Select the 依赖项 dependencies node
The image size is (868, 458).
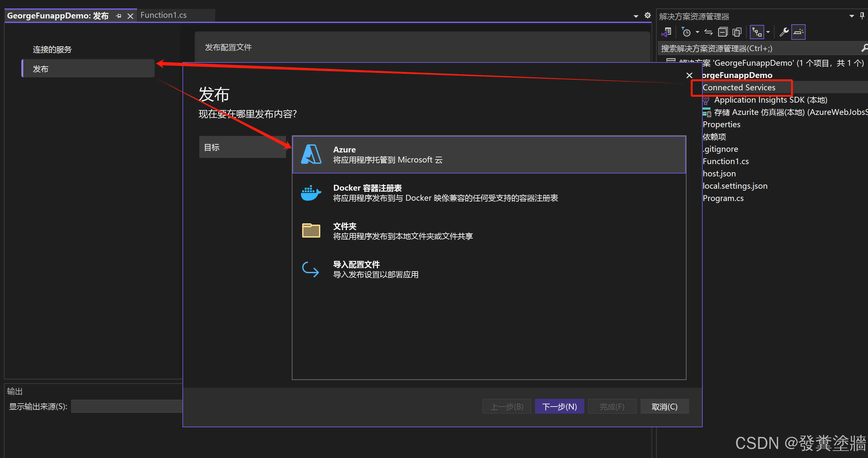714,137
